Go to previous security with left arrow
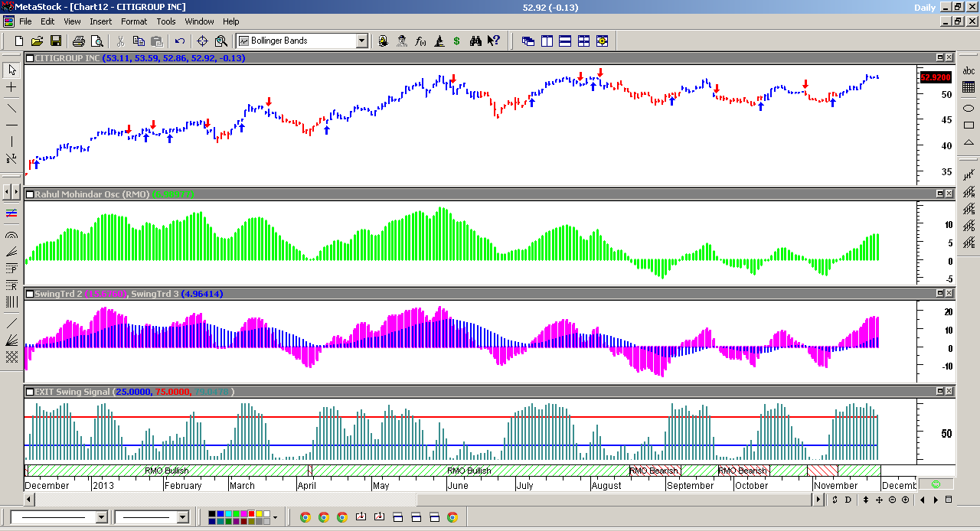Viewport: 980px width, 531px height. coord(923,500)
